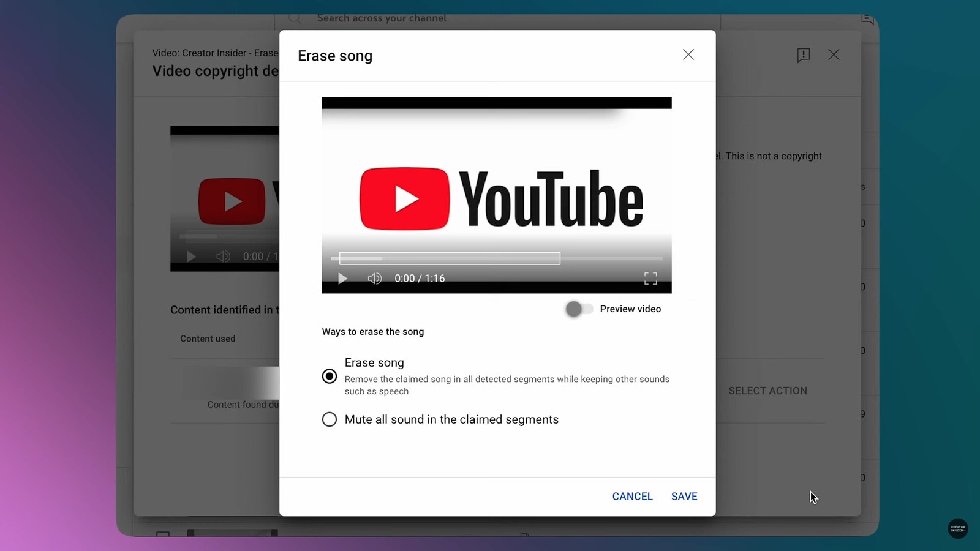The image size is (980, 551).
Task: Play the video in the Erase song dialog
Action: click(342, 279)
